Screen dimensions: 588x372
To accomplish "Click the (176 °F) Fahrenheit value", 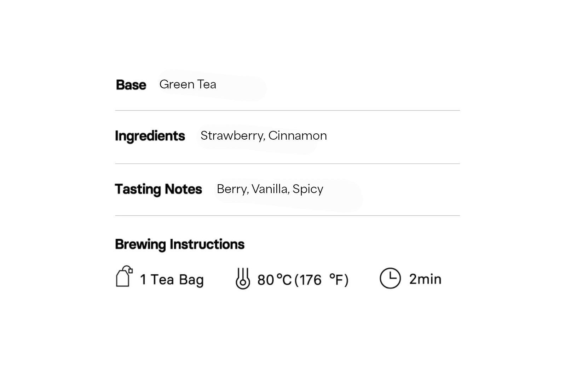I will pos(322,280).
